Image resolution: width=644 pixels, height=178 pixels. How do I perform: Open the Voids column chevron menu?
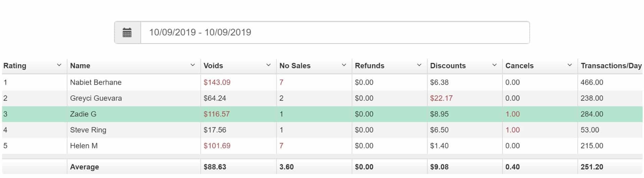pos(268,65)
